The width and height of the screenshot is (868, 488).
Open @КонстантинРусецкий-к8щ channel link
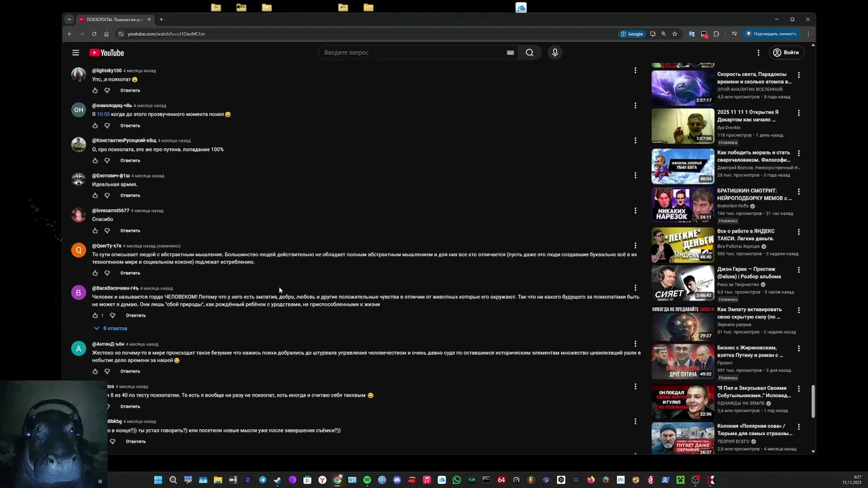click(x=124, y=140)
